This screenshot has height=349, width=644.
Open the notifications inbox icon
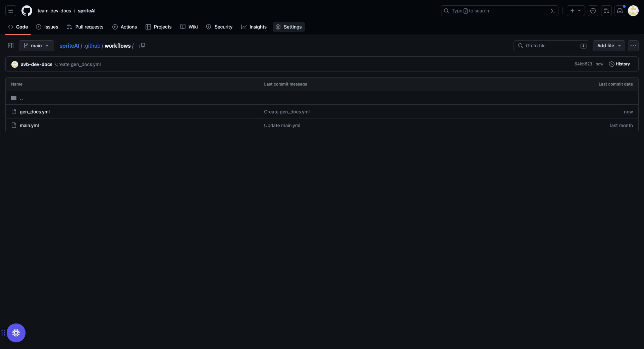pos(620,11)
